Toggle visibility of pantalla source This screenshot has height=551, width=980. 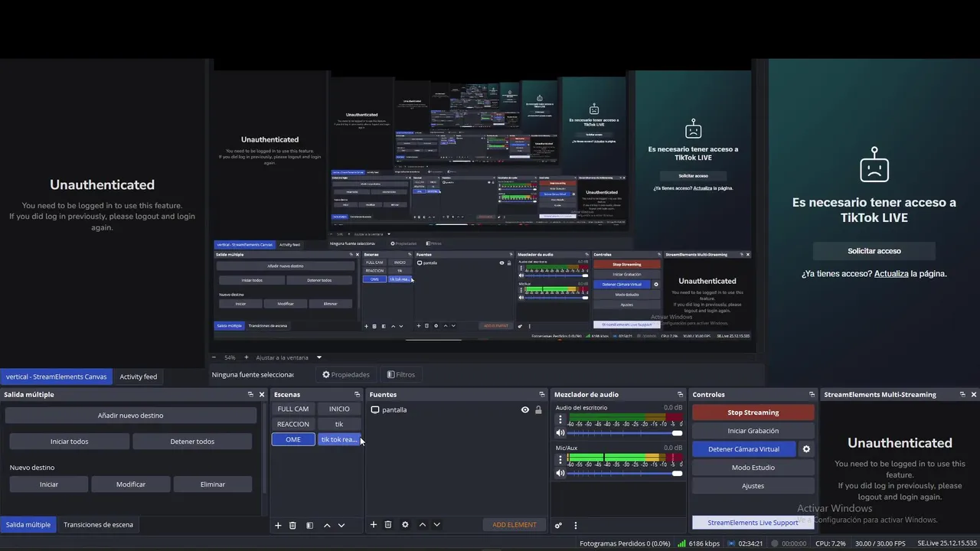[524, 410]
